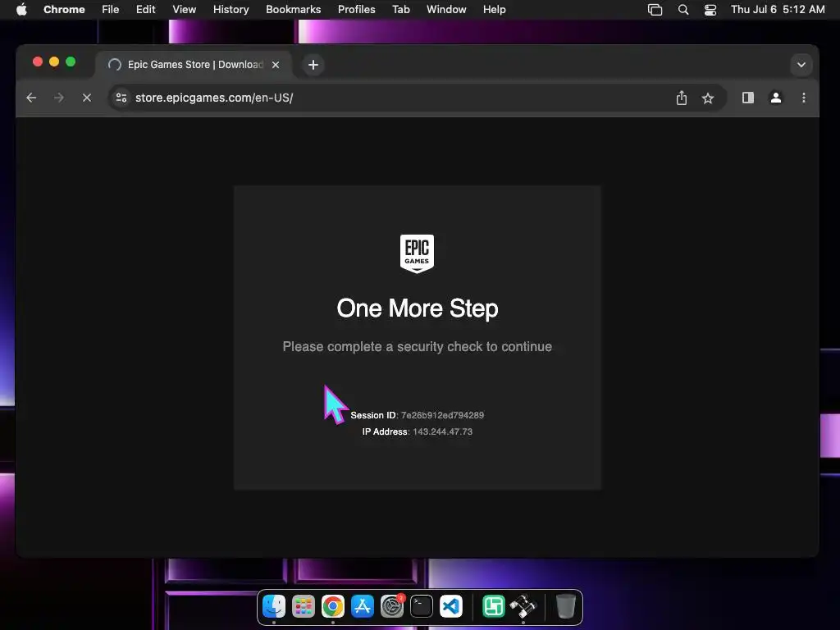View site information icon in address bar
Screen dimensions: 840x630
[x=121, y=98]
